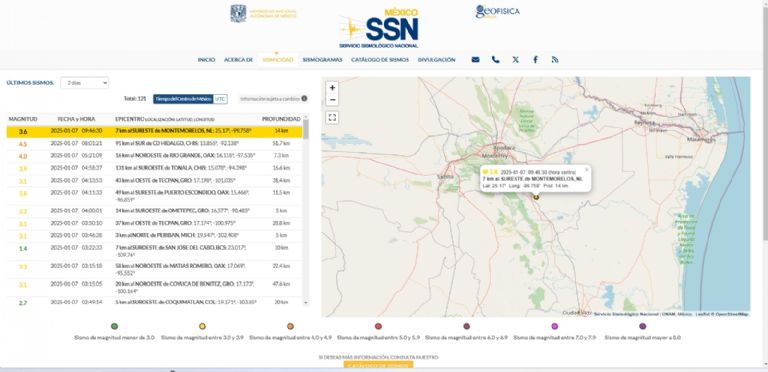Click the information icon beside 'Información sujeta a cambios'
Image resolution: width=768 pixels, height=372 pixels.
pos(304,98)
